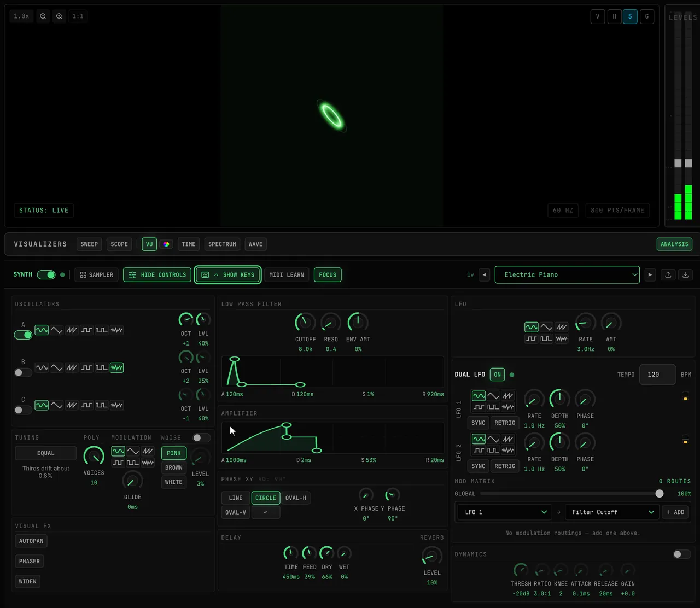Select sawtooth wave for oscillator B
Screen dimensions: 700x608
tap(72, 367)
